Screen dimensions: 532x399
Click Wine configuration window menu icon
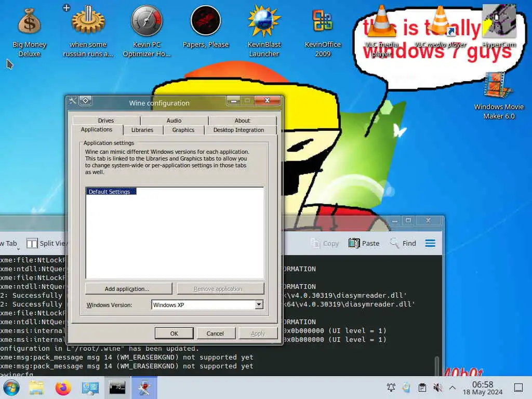click(x=73, y=100)
